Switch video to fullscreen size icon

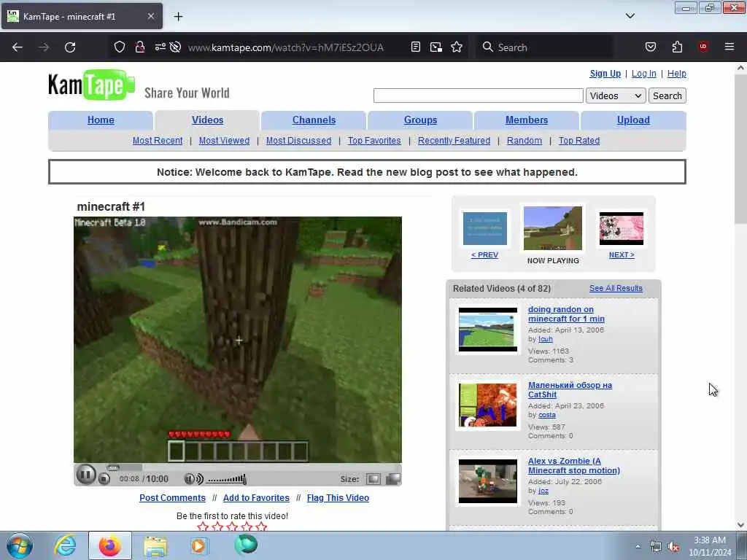(393, 479)
